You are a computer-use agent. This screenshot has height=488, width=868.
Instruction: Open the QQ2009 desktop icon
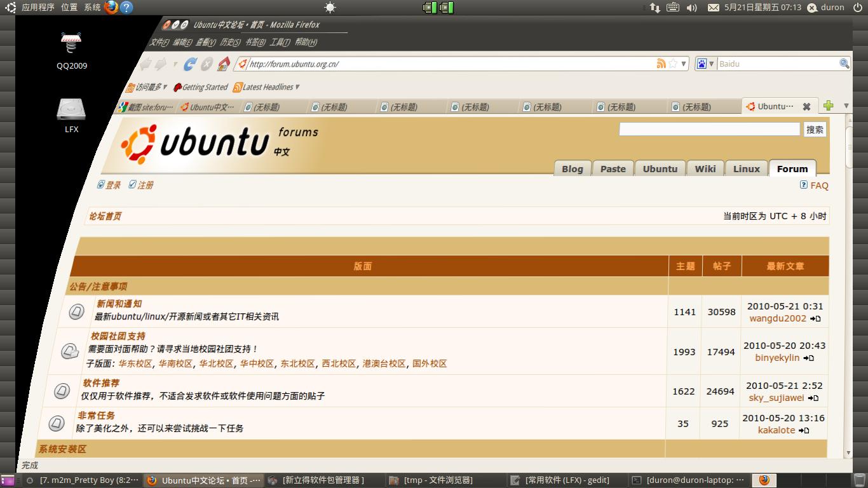pos(72,50)
